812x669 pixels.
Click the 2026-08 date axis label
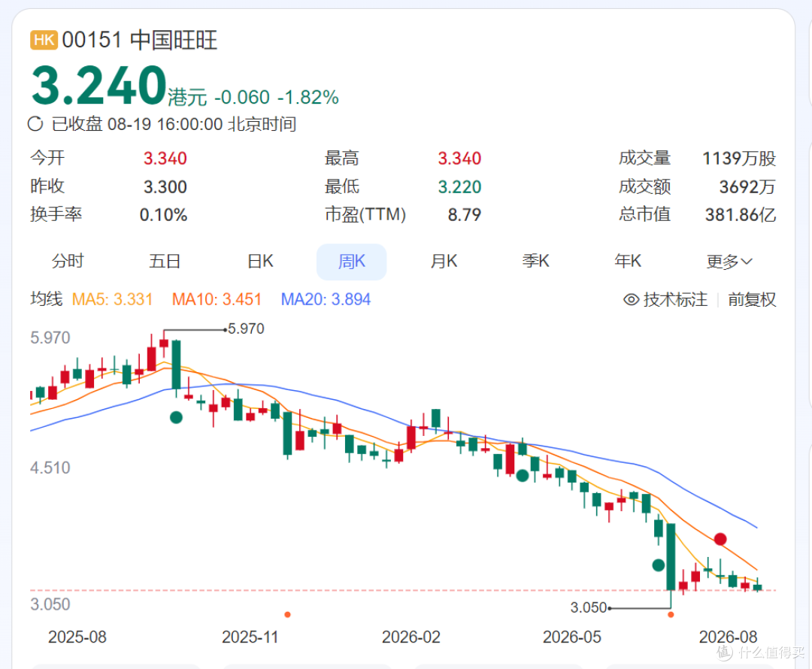[x=728, y=637]
